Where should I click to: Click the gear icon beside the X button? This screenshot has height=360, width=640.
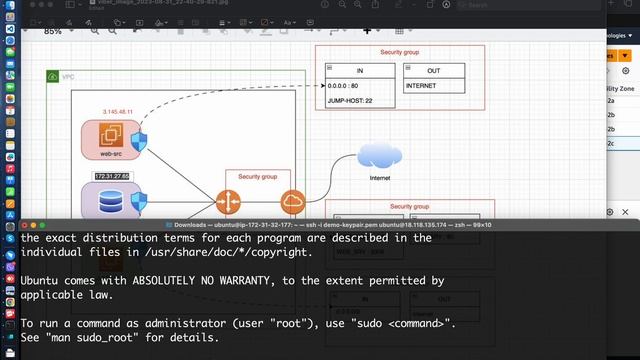pos(610,212)
